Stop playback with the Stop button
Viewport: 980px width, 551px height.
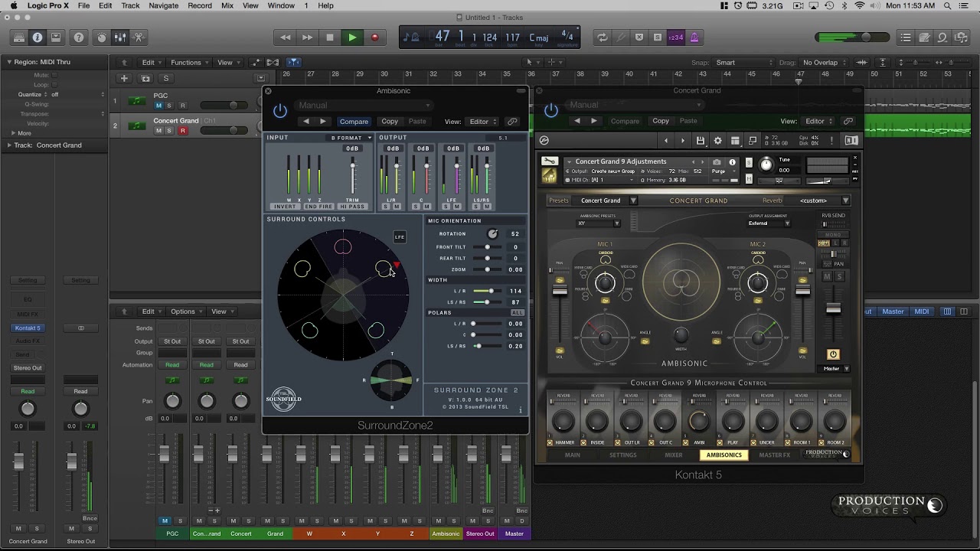(330, 37)
